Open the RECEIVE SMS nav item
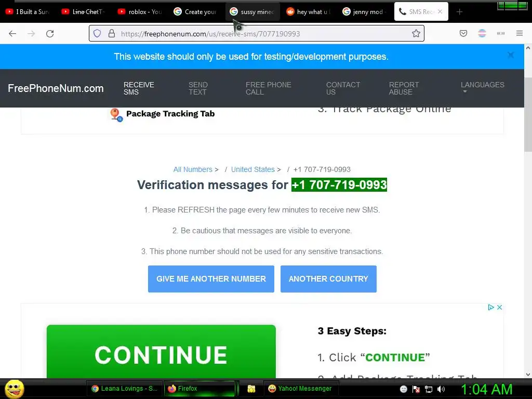The width and height of the screenshot is (532, 399). pos(139,88)
